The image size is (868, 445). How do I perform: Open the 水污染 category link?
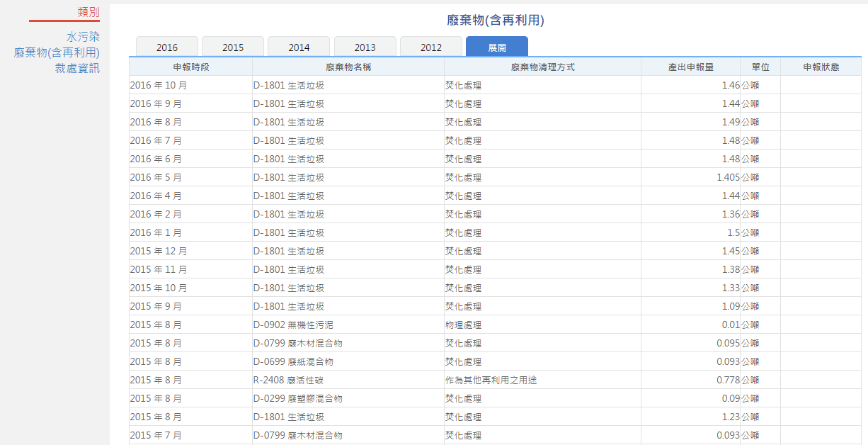[83, 36]
